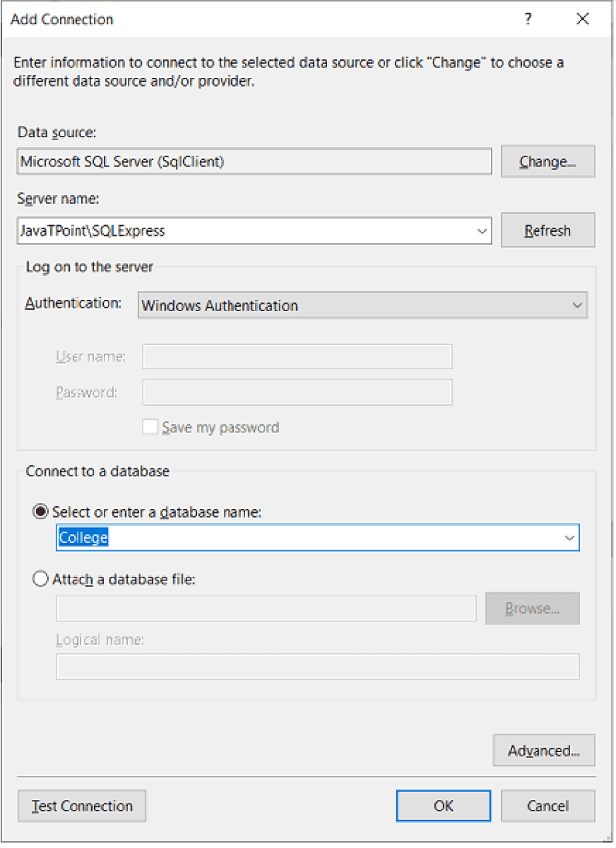616x848 pixels.
Task: Expand the database name dropdown arrow
Action: click(569, 538)
